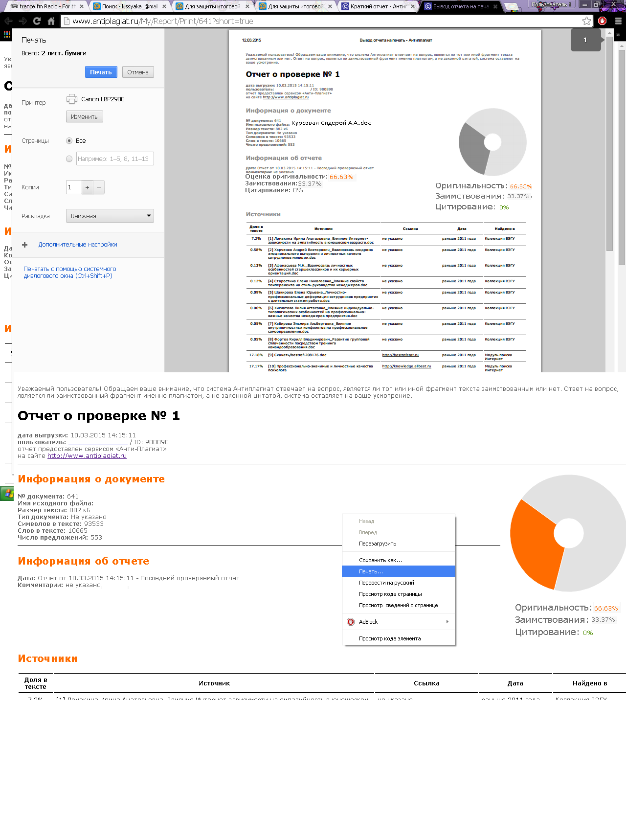
Task: Click the Windows Start button
Action: click(x=7, y=493)
